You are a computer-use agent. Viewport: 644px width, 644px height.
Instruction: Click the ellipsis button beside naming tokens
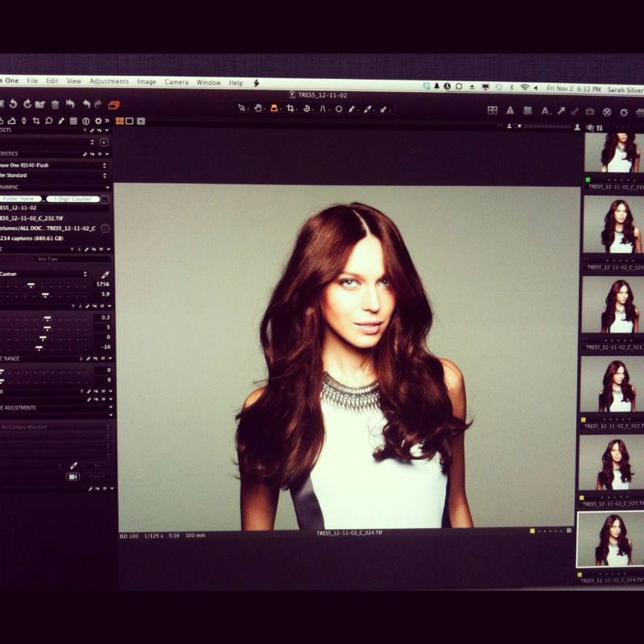point(105,199)
